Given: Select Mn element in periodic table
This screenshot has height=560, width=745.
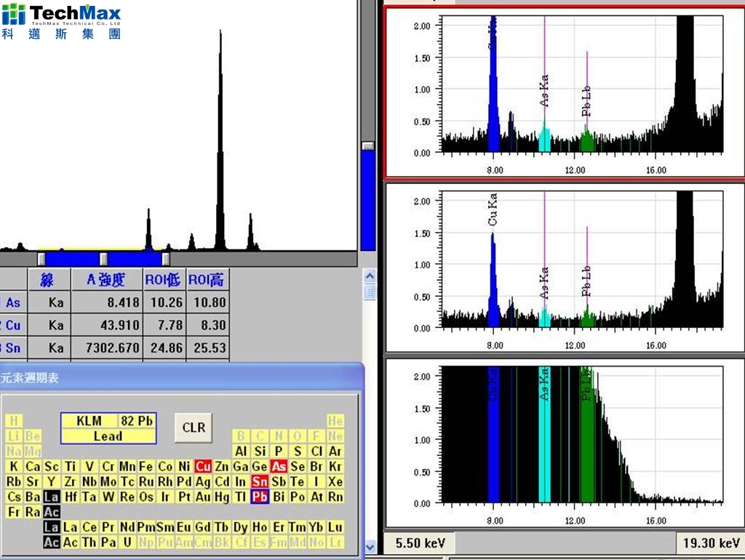Looking at the screenshot, I should point(127,466).
